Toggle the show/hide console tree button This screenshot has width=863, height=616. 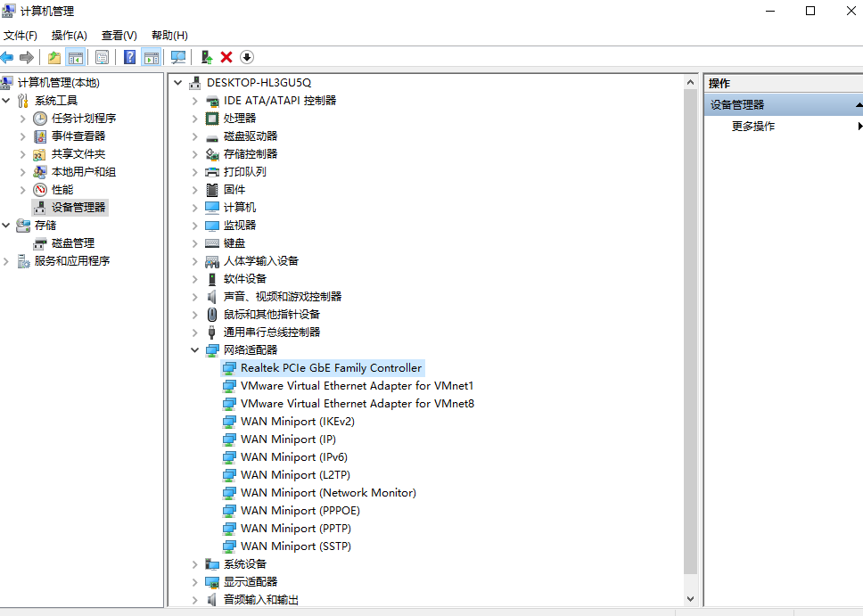(x=76, y=57)
